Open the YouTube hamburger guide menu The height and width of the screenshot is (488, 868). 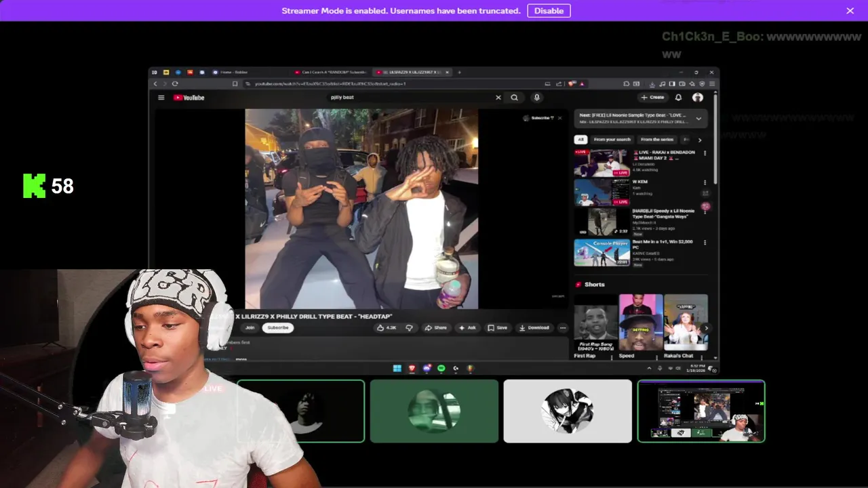click(161, 98)
